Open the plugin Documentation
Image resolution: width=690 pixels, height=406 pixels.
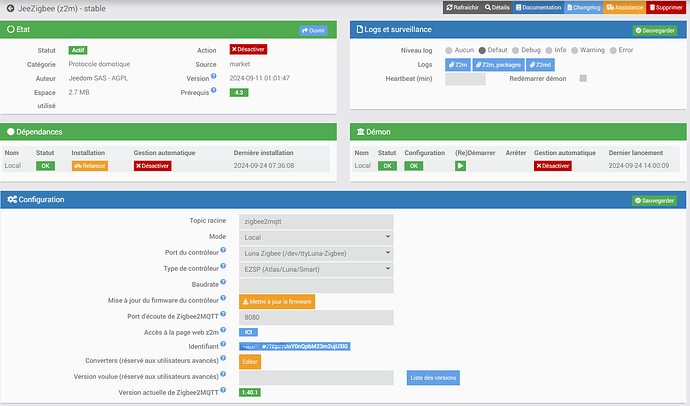(x=538, y=7)
